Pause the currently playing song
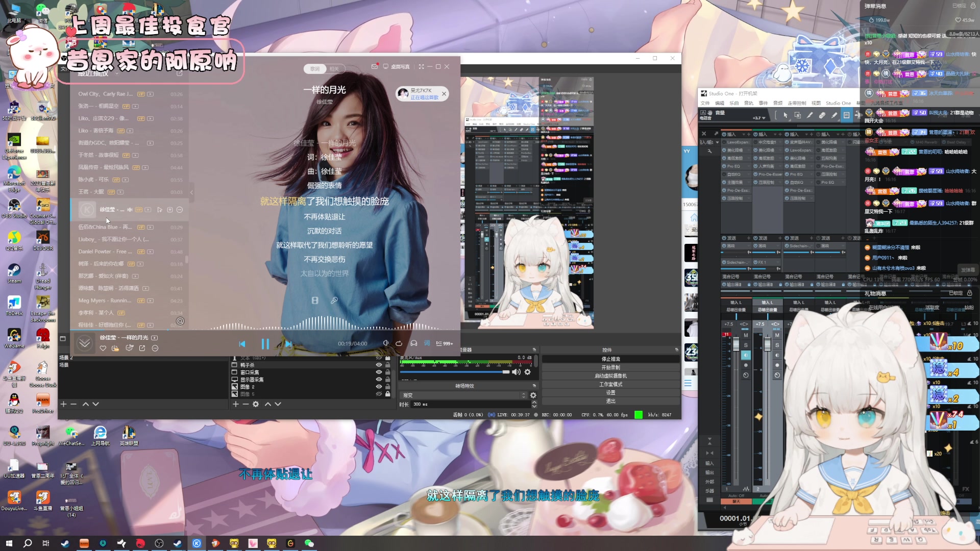Screen dimensions: 980x551 (x=265, y=344)
